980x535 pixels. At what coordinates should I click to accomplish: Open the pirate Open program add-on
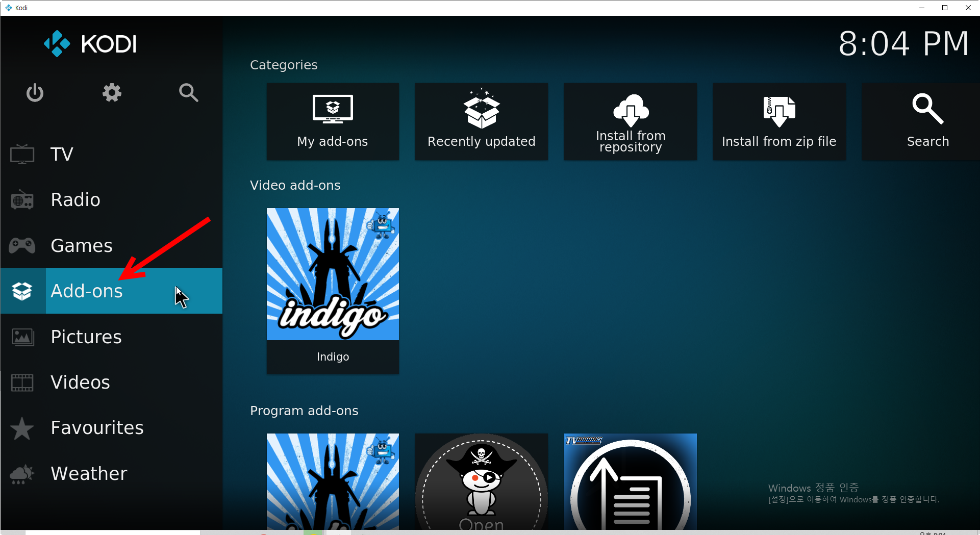482,481
